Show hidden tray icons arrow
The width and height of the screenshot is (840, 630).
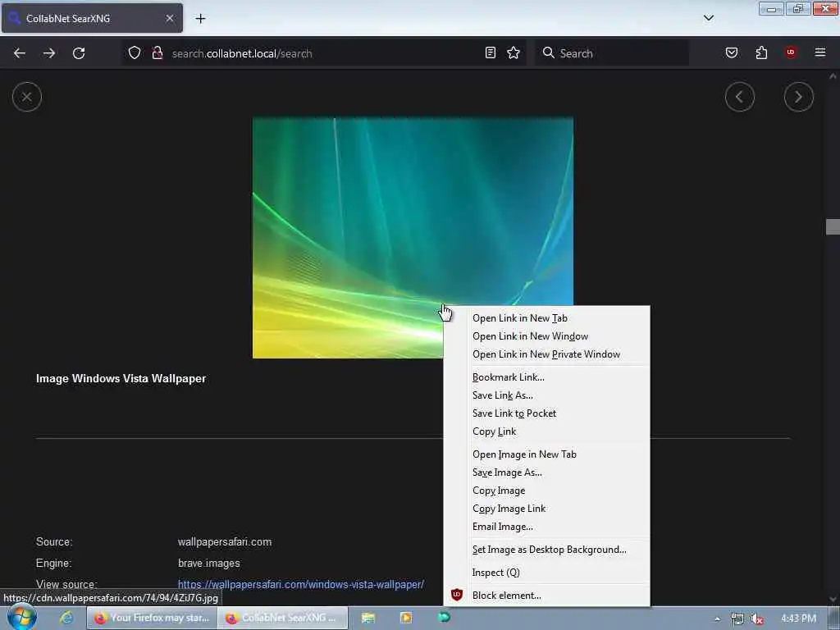pos(717,619)
